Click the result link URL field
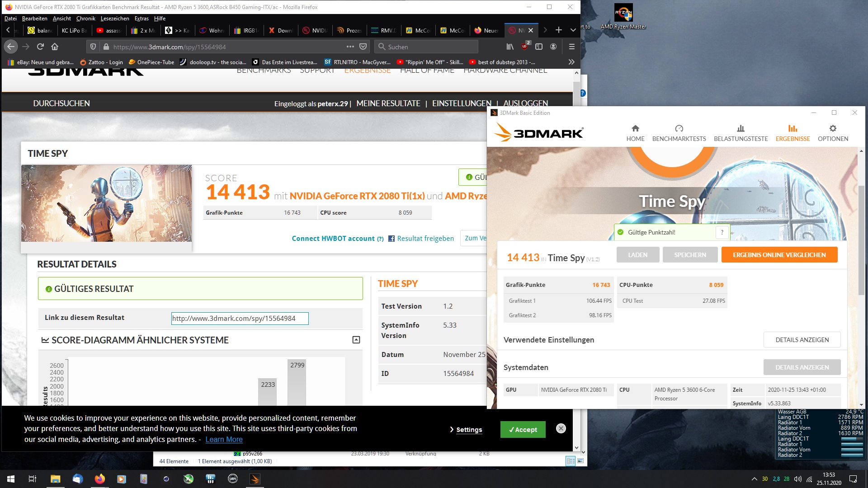The height and width of the screenshot is (488, 868). pyautogui.click(x=240, y=319)
